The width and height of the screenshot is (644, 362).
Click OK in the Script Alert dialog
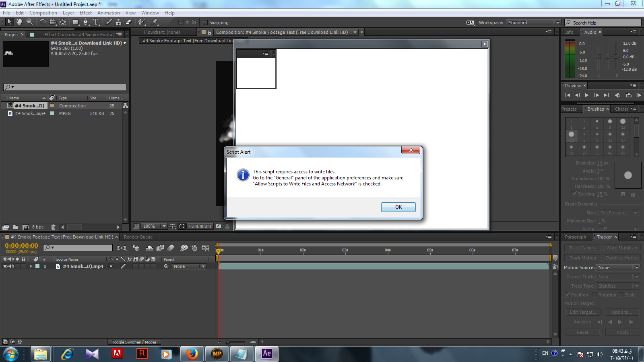[x=398, y=207]
